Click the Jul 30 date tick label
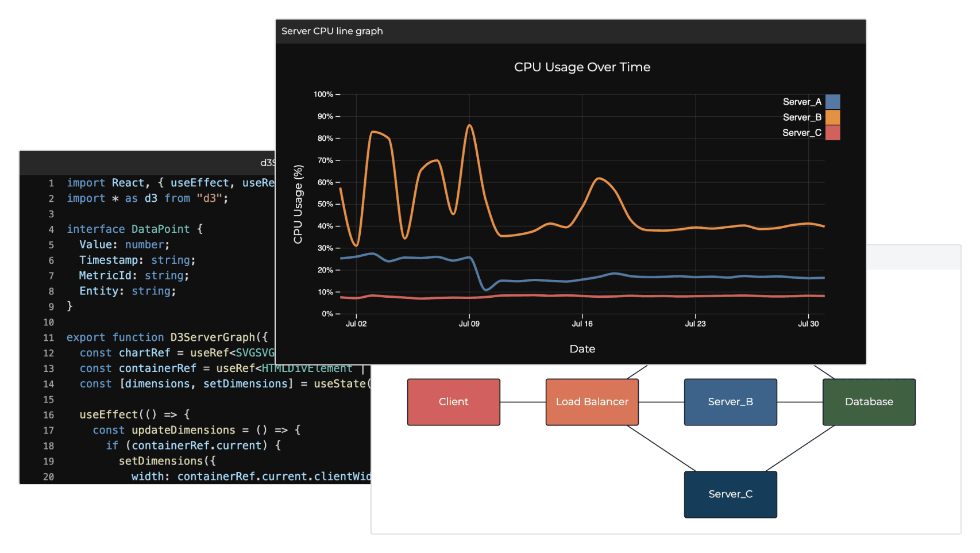The width and height of the screenshot is (980, 553). pyautogui.click(x=808, y=324)
